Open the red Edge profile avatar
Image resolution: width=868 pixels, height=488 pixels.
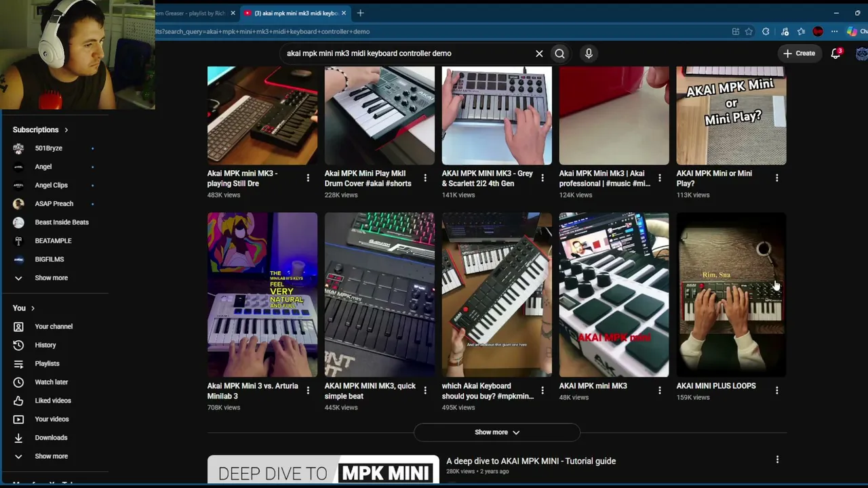(818, 31)
